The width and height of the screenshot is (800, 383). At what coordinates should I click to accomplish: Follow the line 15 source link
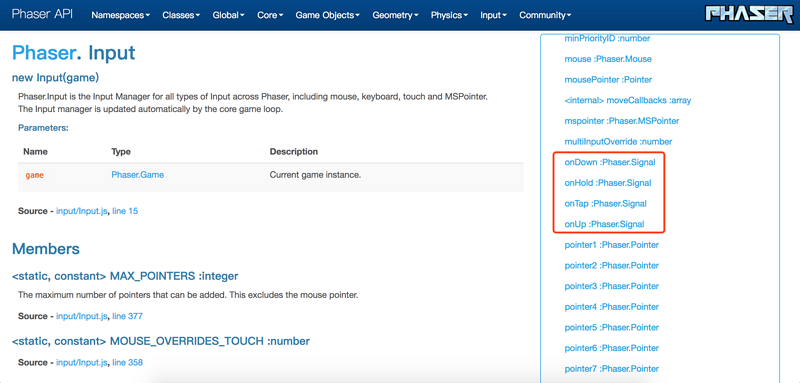point(125,211)
